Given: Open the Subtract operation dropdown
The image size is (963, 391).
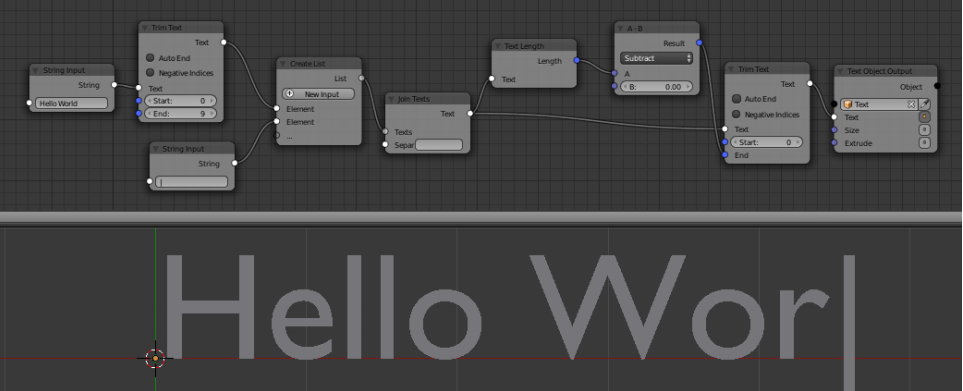Looking at the screenshot, I should [x=656, y=58].
